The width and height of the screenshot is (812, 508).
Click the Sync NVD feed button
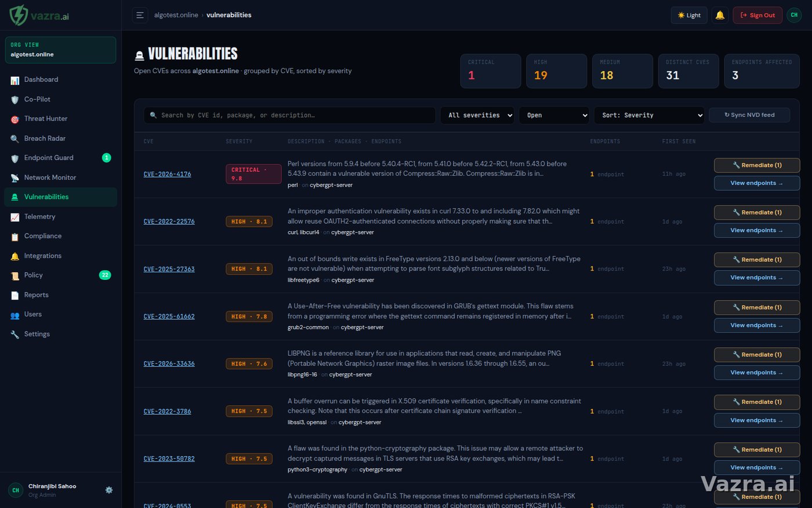pyautogui.click(x=749, y=115)
